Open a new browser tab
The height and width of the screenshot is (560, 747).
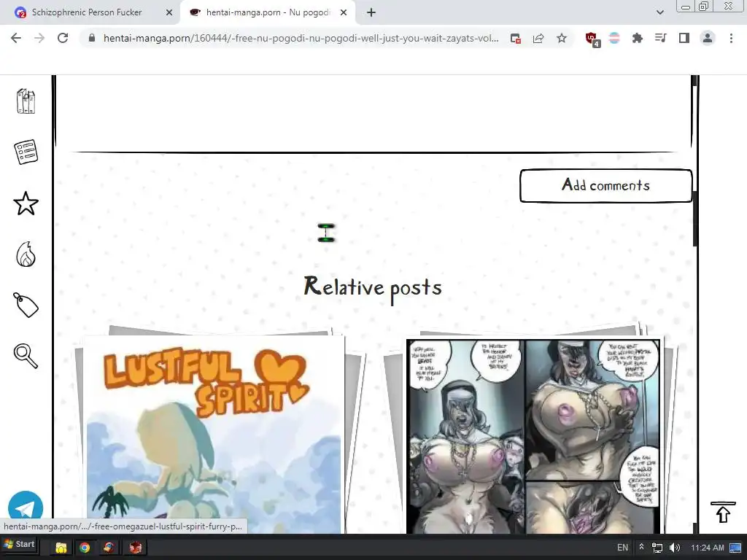pos(371,12)
